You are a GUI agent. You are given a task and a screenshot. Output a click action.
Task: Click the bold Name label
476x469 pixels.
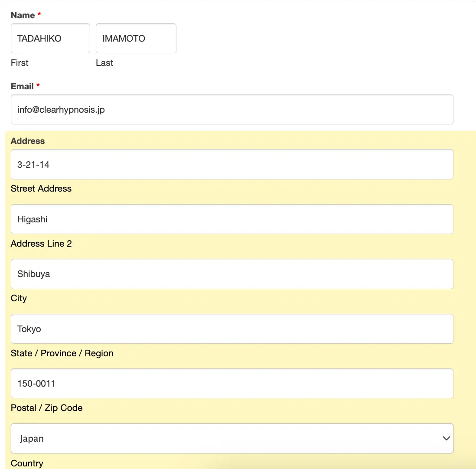coord(23,15)
